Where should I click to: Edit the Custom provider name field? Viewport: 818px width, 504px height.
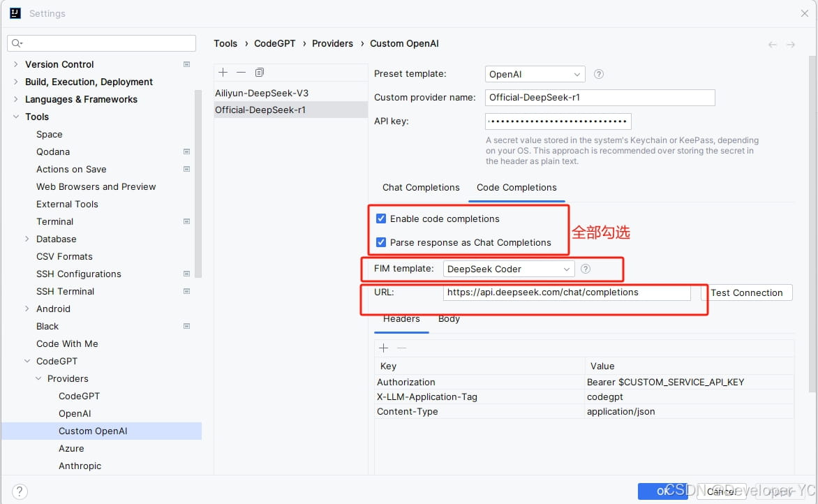(x=600, y=98)
